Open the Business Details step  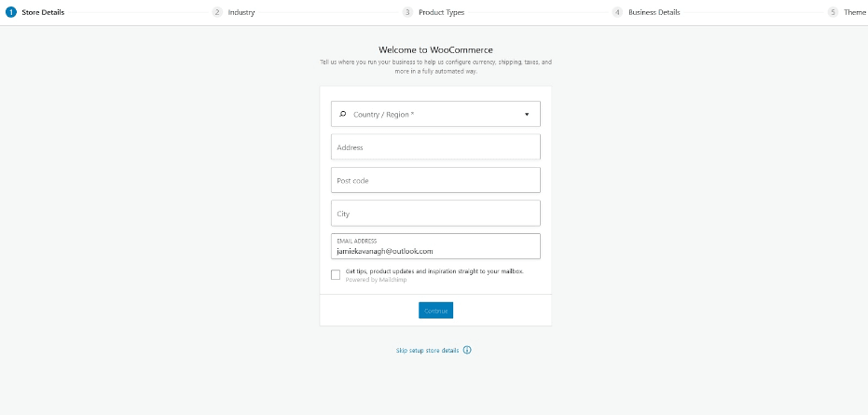pos(654,12)
